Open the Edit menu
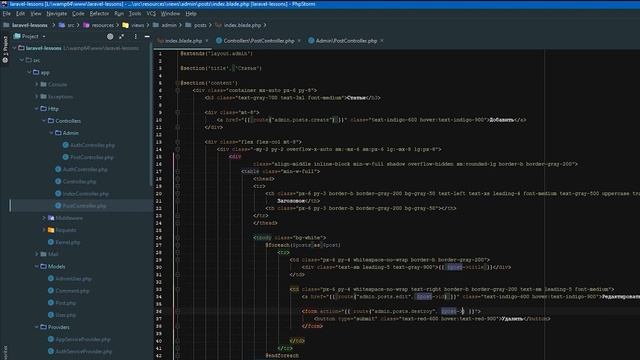This screenshot has height=360, width=640. pos(20,13)
